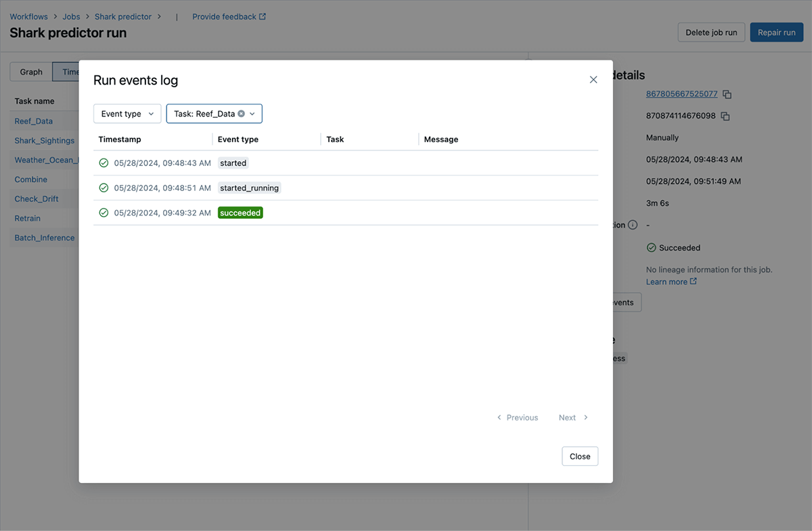Copy the run ID 870874114676098

point(725,116)
